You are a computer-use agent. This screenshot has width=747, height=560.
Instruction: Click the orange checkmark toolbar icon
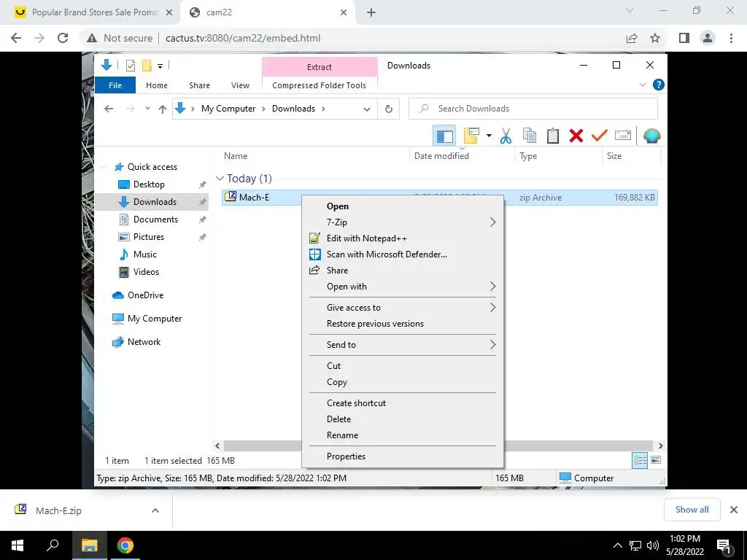coord(600,136)
